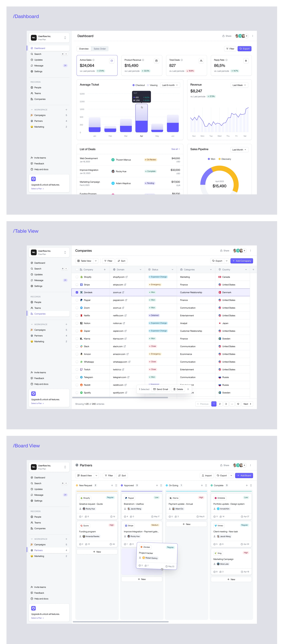This screenshot has width=282, height=644.
Task: Select the Overview tab
Action: pos(84,49)
